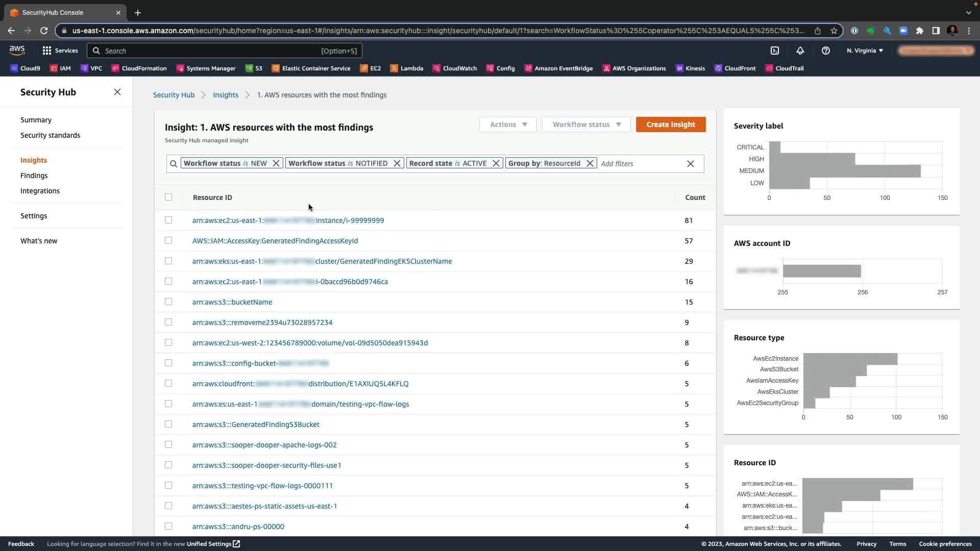Remove the Group by ResourceId filter
The width and height of the screenshot is (980, 551).
(590, 163)
